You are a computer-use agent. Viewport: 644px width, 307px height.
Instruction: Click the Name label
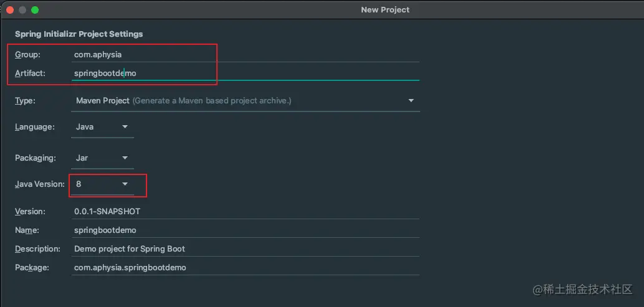(x=27, y=230)
